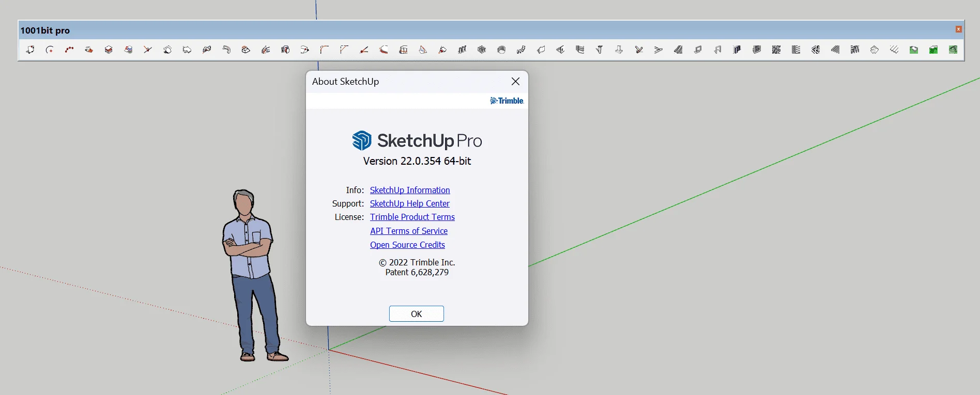
Task: Click the green contour lines icon
Action: 953,50
